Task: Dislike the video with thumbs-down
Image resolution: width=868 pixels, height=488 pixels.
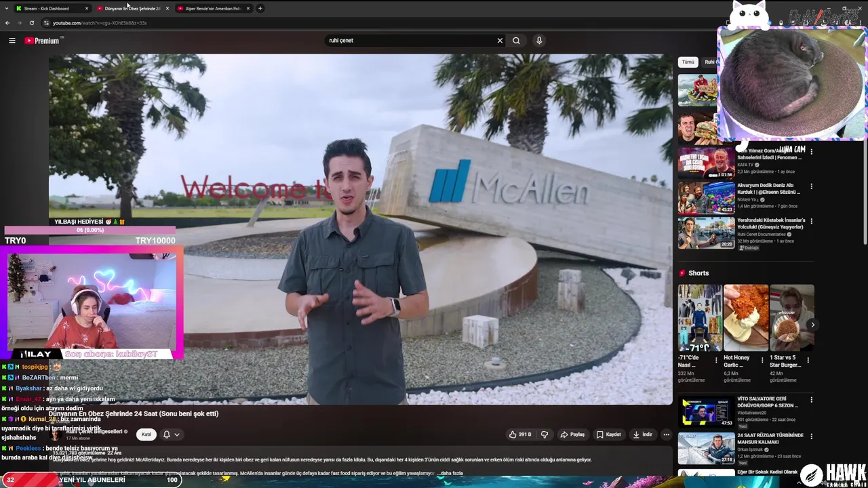Action: (x=545, y=434)
